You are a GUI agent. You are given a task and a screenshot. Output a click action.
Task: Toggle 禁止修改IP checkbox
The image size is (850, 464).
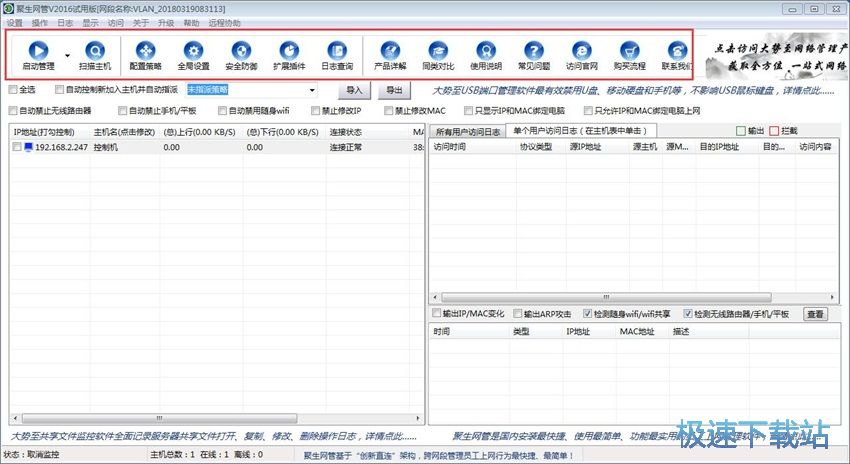(x=315, y=111)
